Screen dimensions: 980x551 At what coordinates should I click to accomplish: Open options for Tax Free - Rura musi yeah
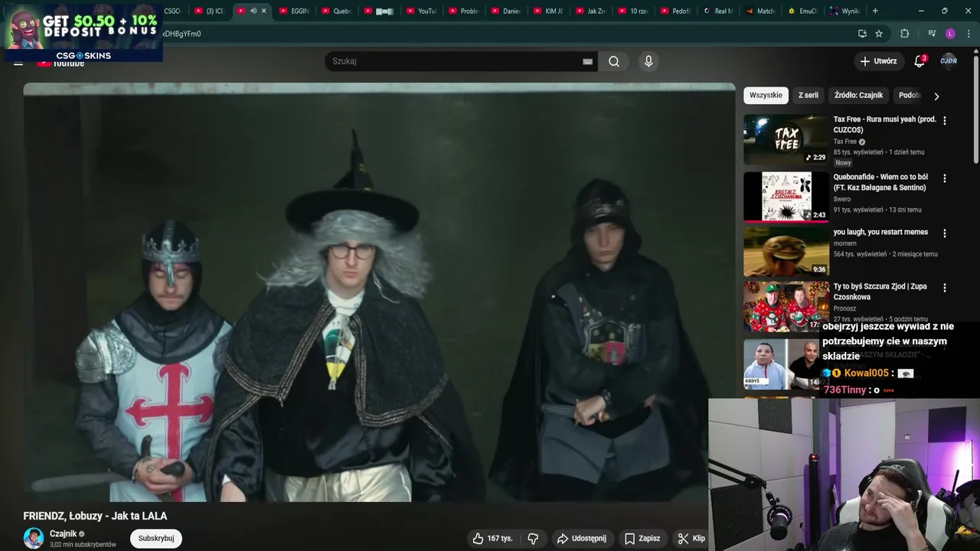coord(944,121)
